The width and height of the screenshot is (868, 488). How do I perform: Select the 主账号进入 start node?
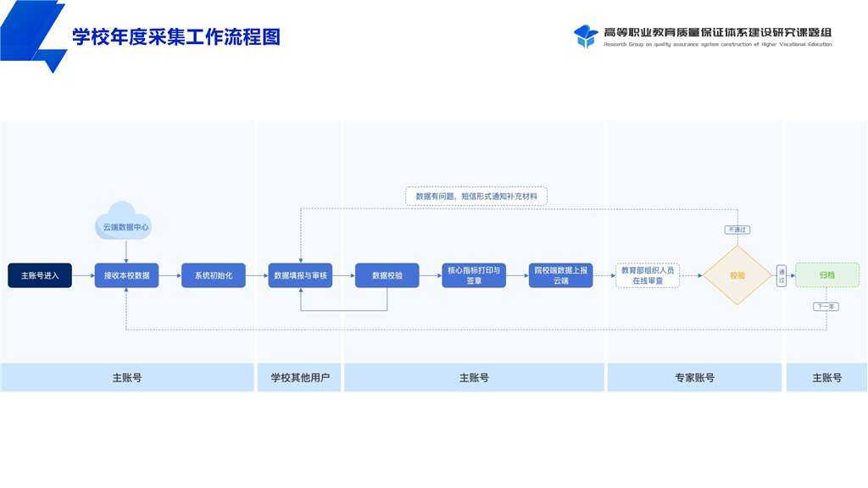[x=40, y=275]
